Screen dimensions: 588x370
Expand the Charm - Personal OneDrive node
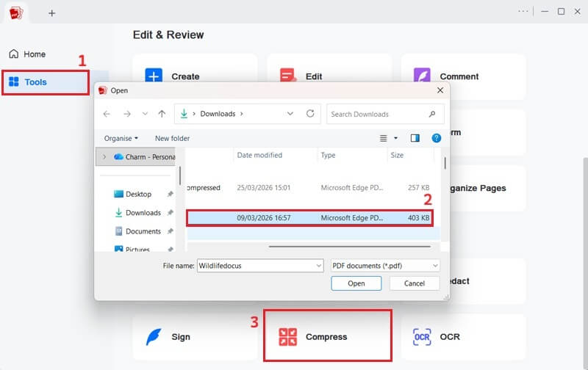(104, 156)
